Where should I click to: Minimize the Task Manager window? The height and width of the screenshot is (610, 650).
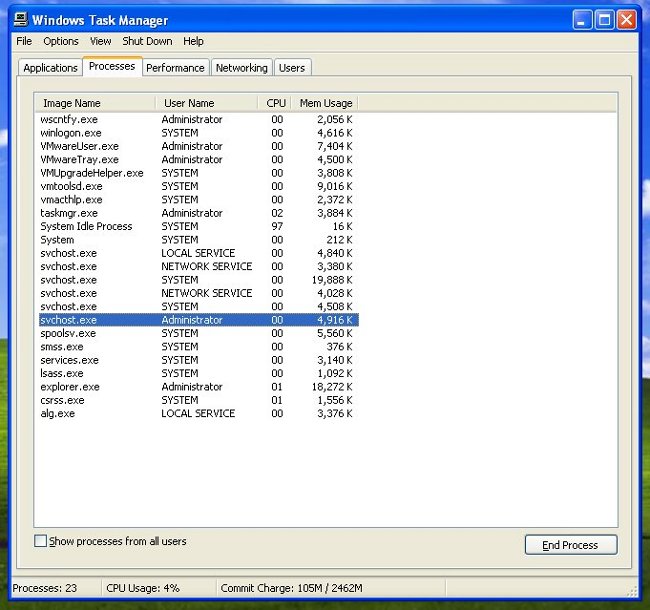point(582,19)
